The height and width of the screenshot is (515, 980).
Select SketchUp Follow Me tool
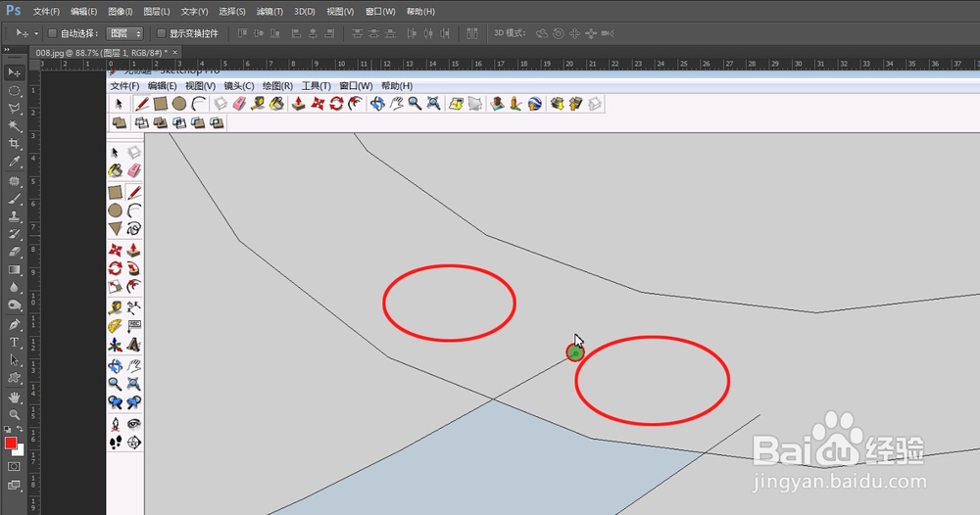pos(133,269)
